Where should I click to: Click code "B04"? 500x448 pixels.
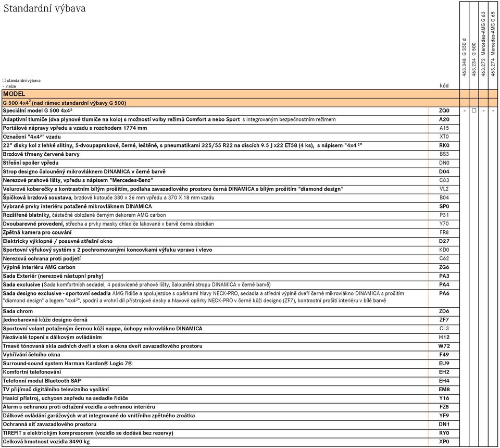[x=444, y=198]
